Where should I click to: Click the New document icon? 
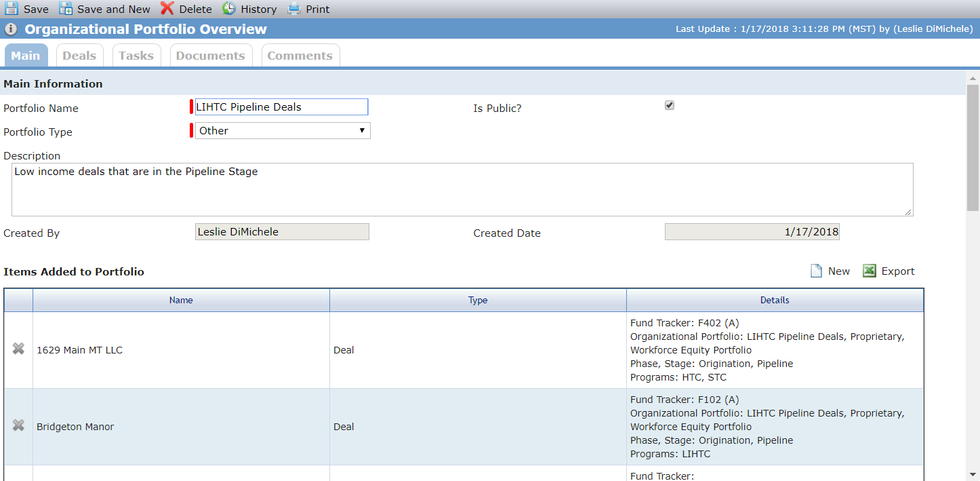[x=817, y=271]
